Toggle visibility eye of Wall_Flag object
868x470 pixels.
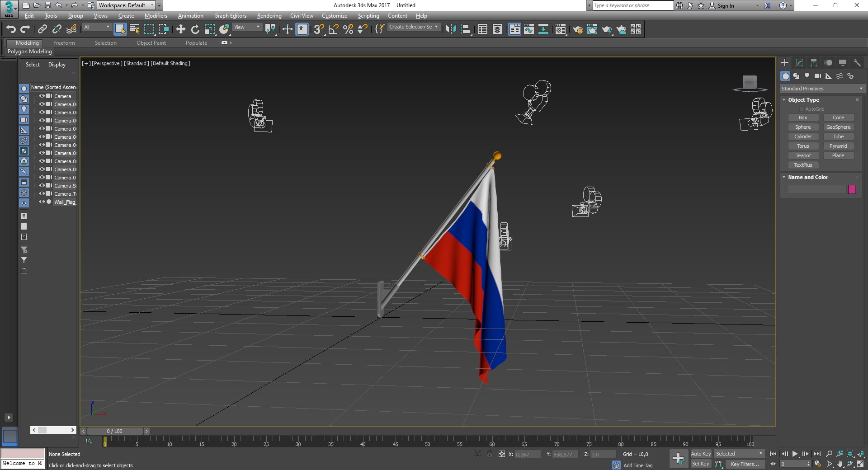[42, 202]
